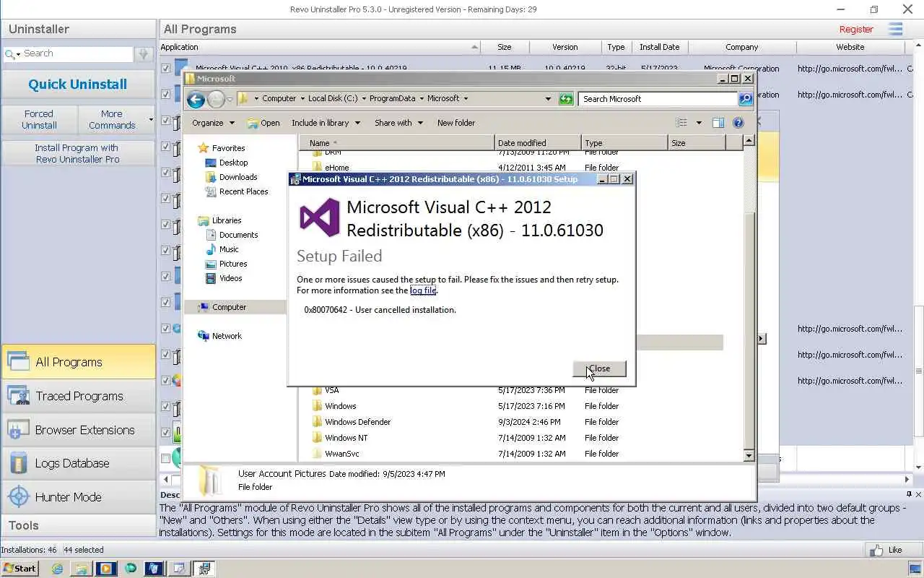
Task: Open the log file link
Action: (x=423, y=290)
